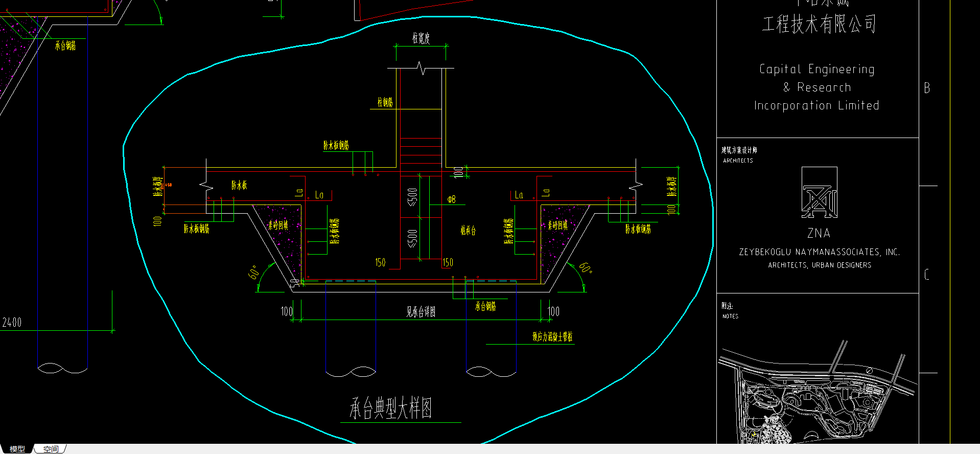Viewport: 980px width, 454px height.
Task: Select the ZNA text below the logo
Action: tap(819, 233)
